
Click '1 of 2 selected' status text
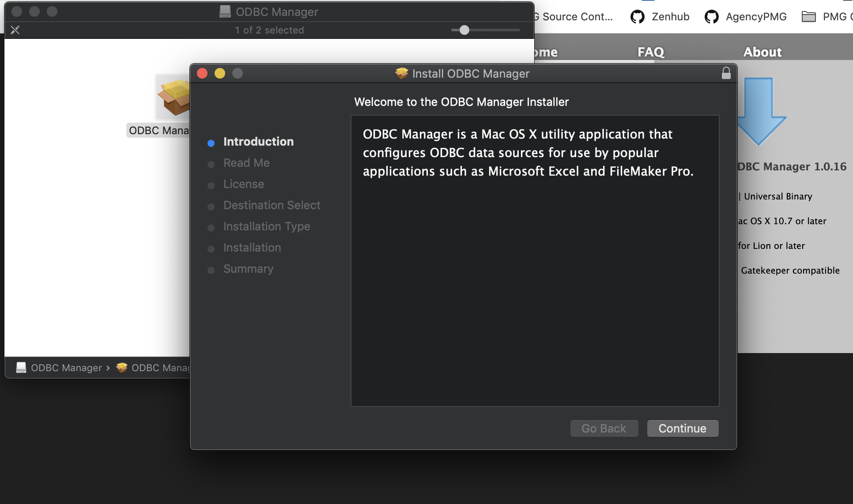coord(269,30)
